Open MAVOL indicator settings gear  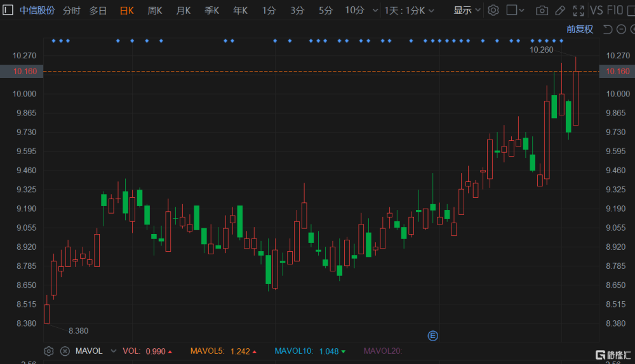(49, 351)
